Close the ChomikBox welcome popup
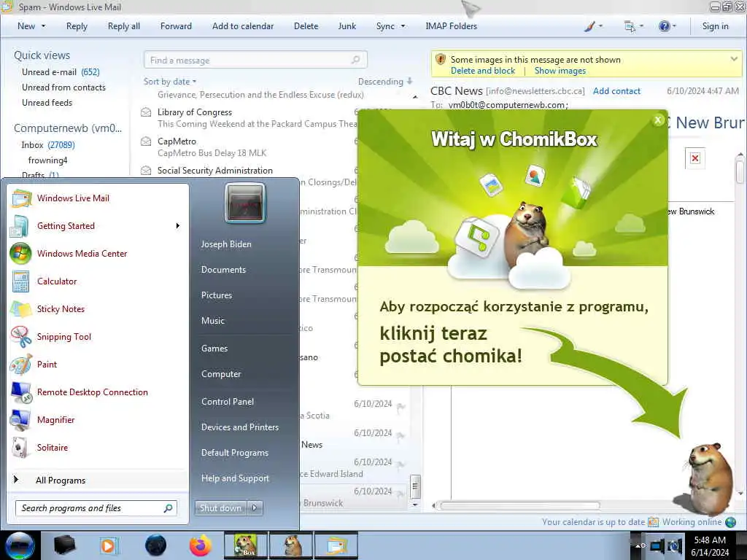Screen dimensions: 747x560 [x=658, y=120]
